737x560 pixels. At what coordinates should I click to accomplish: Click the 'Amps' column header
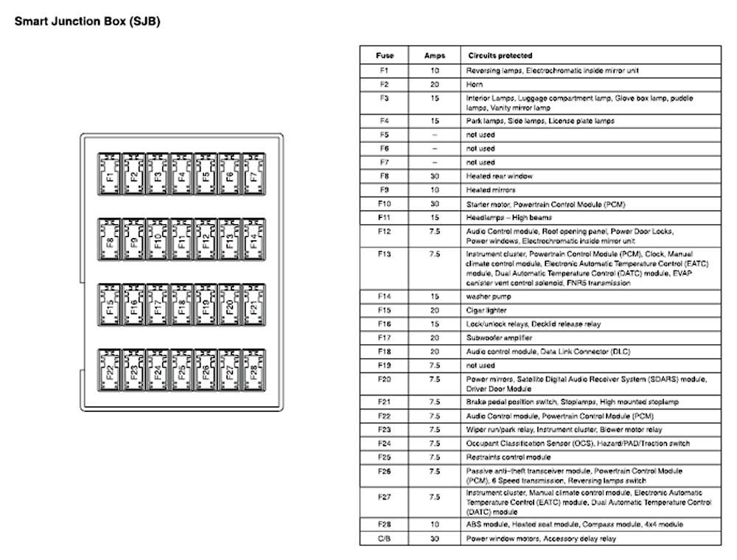(x=434, y=55)
